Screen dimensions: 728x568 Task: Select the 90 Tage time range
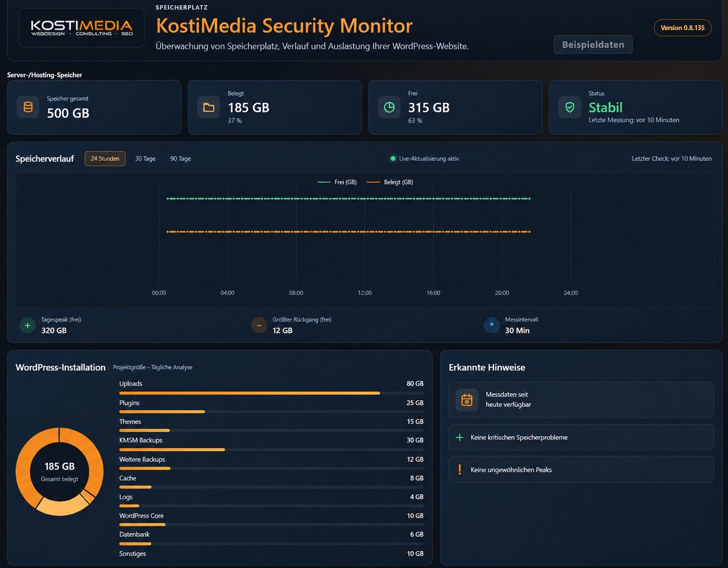(x=180, y=158)
